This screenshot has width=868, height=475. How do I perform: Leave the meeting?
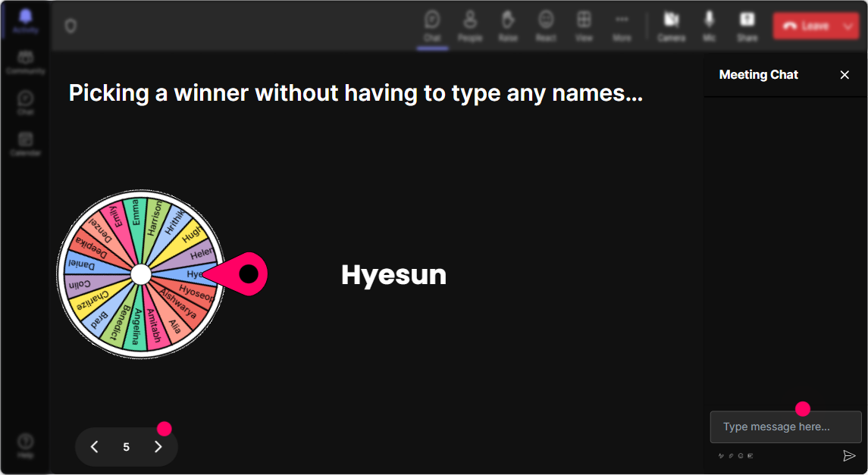[x=807, y=26]
